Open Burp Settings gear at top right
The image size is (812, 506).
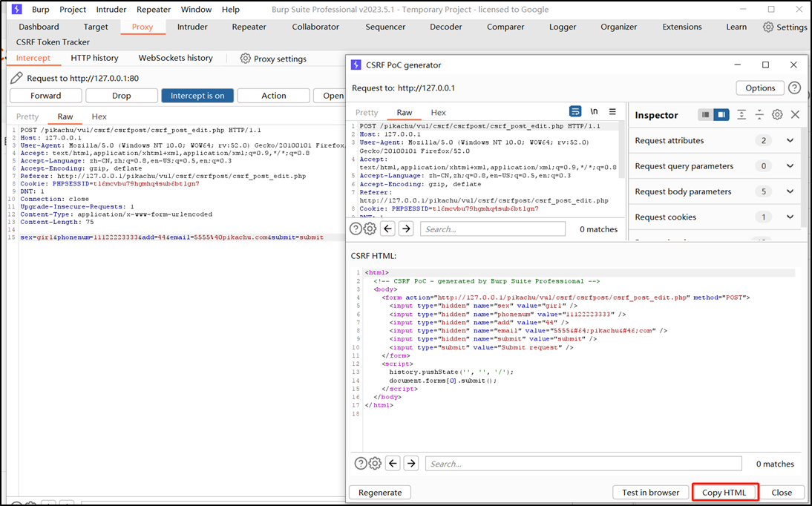coord(768,27)
